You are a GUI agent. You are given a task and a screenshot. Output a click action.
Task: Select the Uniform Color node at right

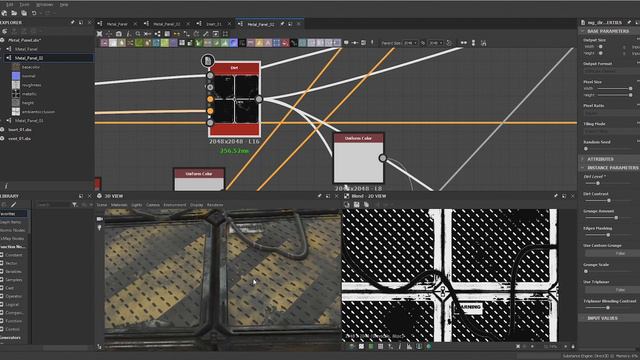pos(359,158)
